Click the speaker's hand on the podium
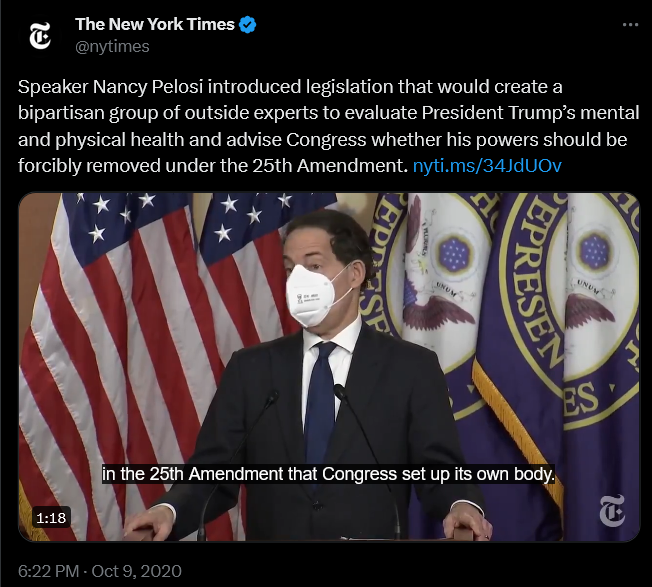This screenshot has height=587, width=652. (x=148, y=523)
